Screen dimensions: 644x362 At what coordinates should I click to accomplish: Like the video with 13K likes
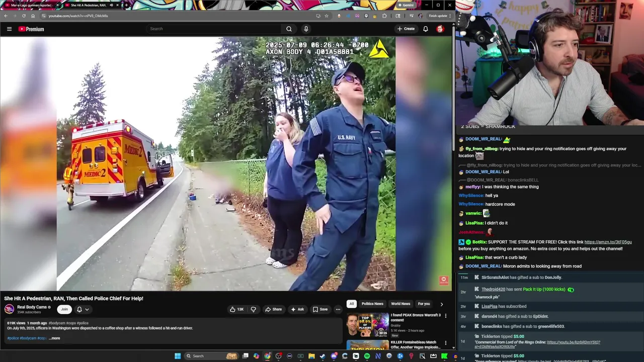tap(237, 309)
